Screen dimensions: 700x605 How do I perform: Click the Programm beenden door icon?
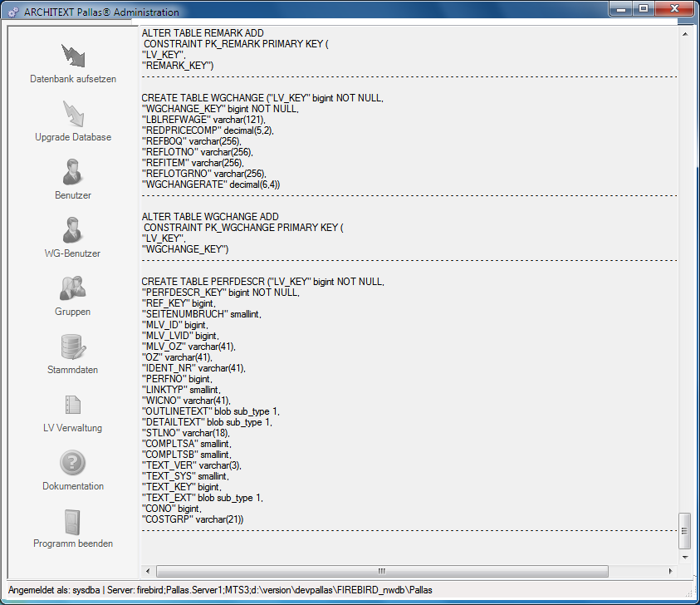[x=72, y=521]
